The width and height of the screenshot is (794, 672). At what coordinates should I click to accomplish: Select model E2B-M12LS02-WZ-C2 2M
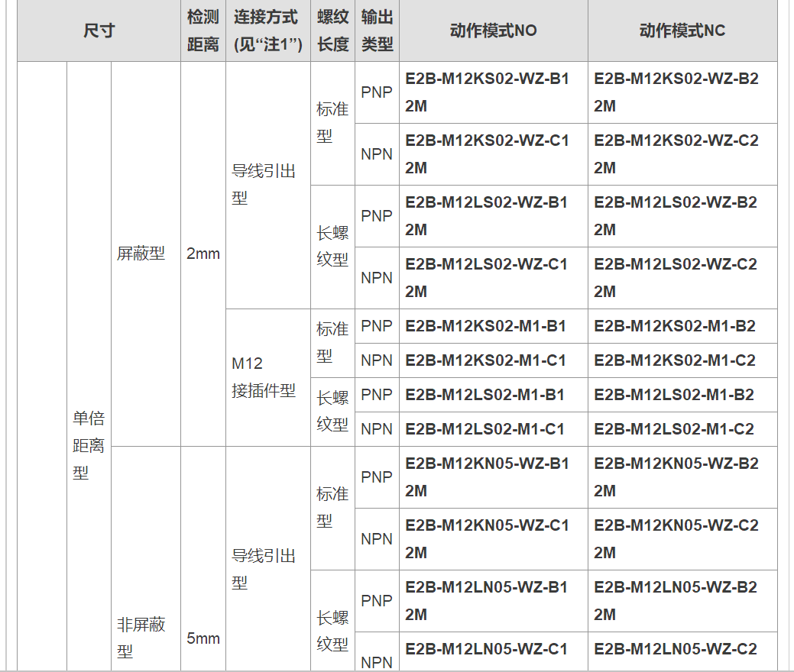[x=682, y=278]
